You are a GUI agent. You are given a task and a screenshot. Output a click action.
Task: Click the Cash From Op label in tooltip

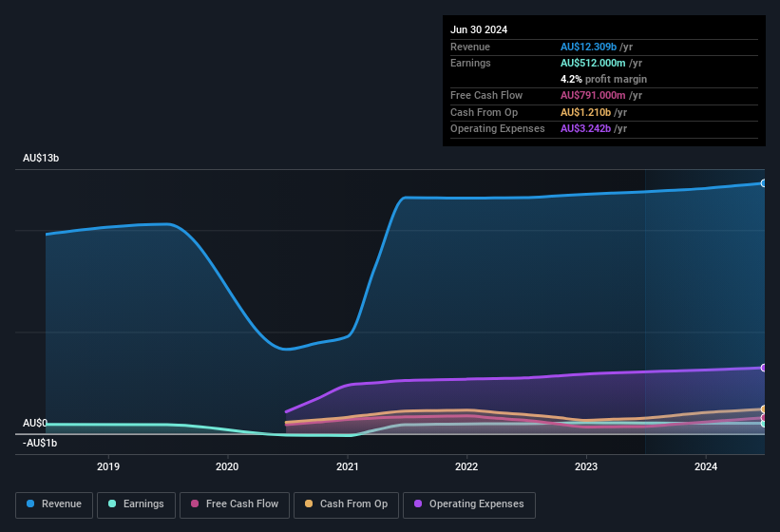(484, 112)
